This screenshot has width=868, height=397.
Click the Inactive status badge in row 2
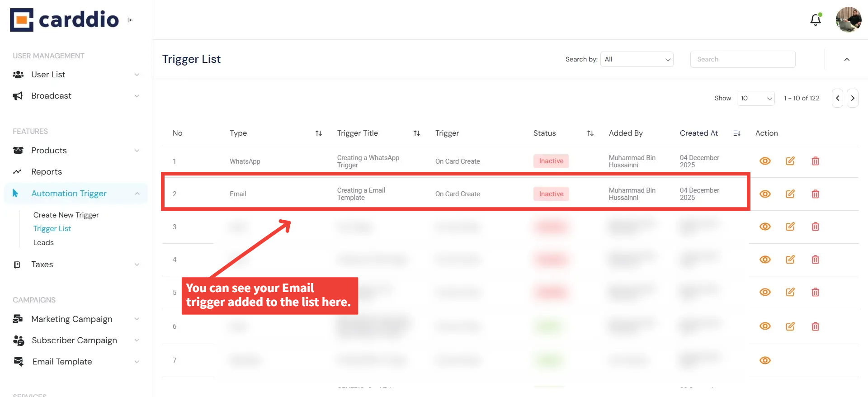pos(551,194)
